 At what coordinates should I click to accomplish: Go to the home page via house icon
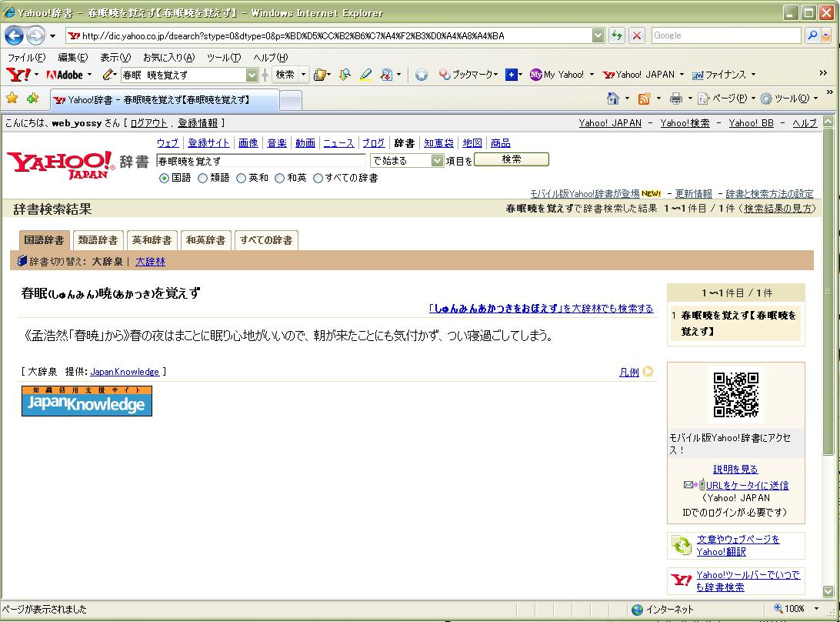[613, 98]
